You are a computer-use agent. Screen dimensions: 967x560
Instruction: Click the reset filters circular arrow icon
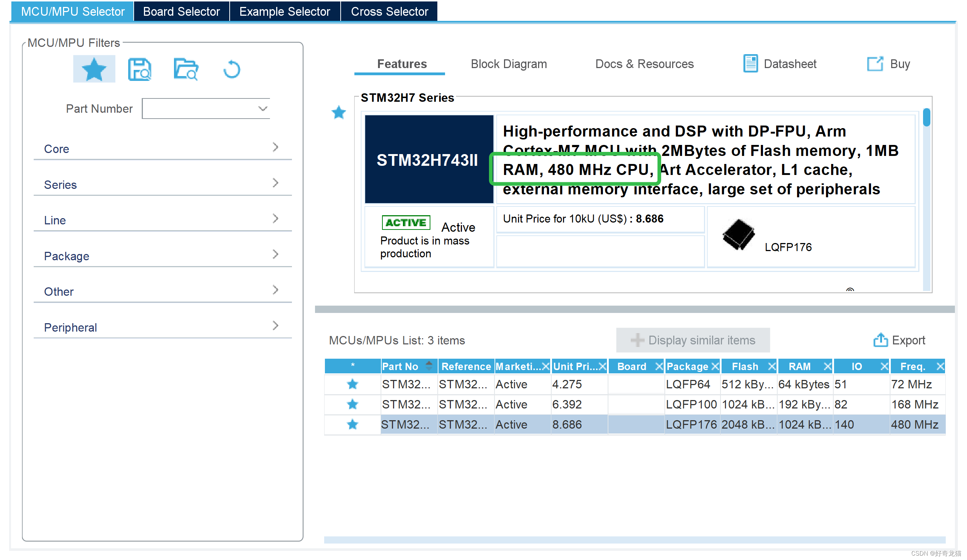pyautogui.click(x=231, y=70)
